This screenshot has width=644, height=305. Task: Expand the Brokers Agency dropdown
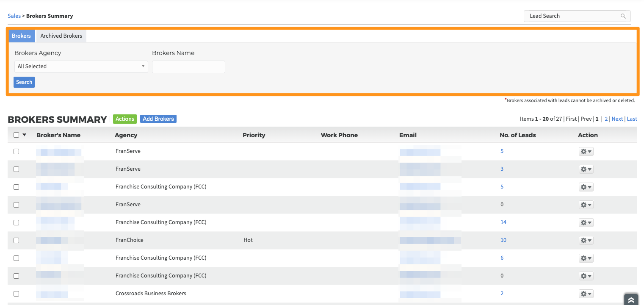click(x=81, y=67)
